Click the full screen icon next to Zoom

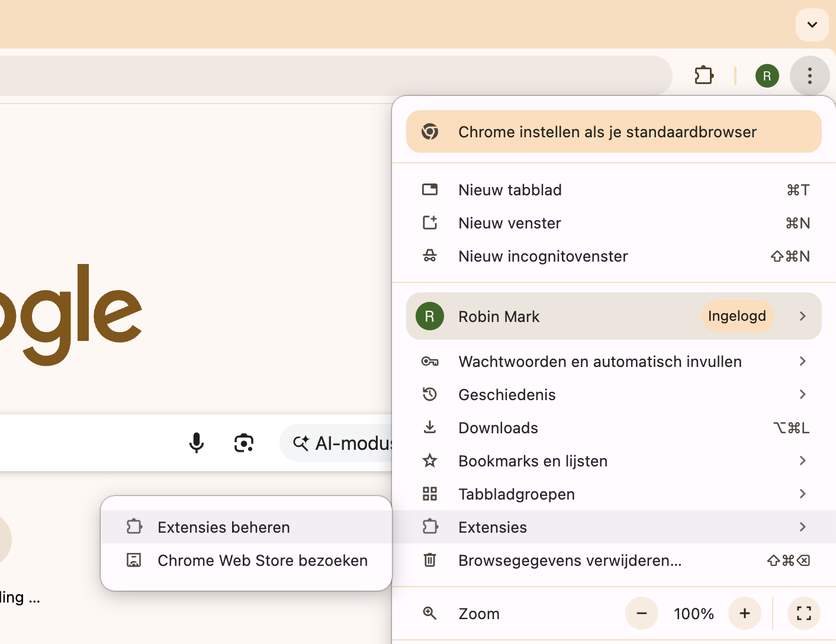[x=803, y=613]
